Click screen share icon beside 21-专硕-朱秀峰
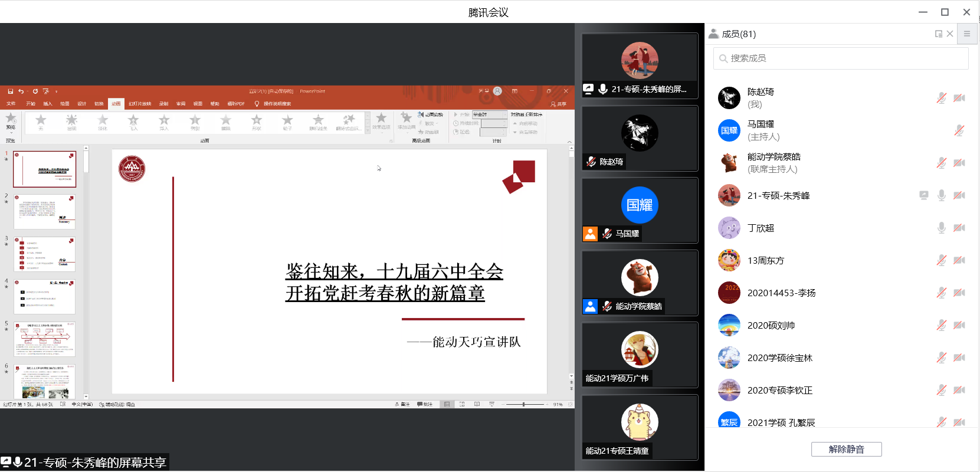Viewport: 980px width, 472px height. point(924,195)
